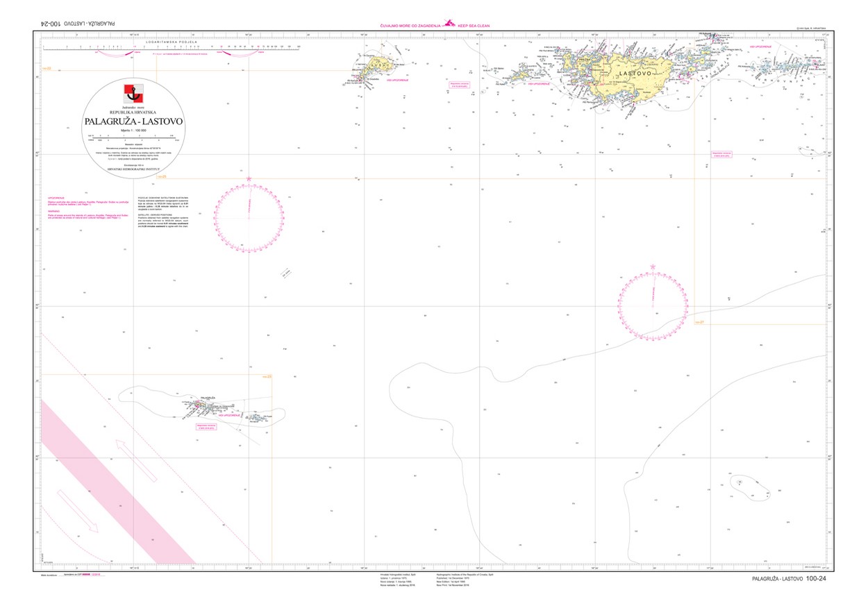This screenshot has width=868, height=597.
Task: Click the red anchor emblem logo
Action: (132, 92)
